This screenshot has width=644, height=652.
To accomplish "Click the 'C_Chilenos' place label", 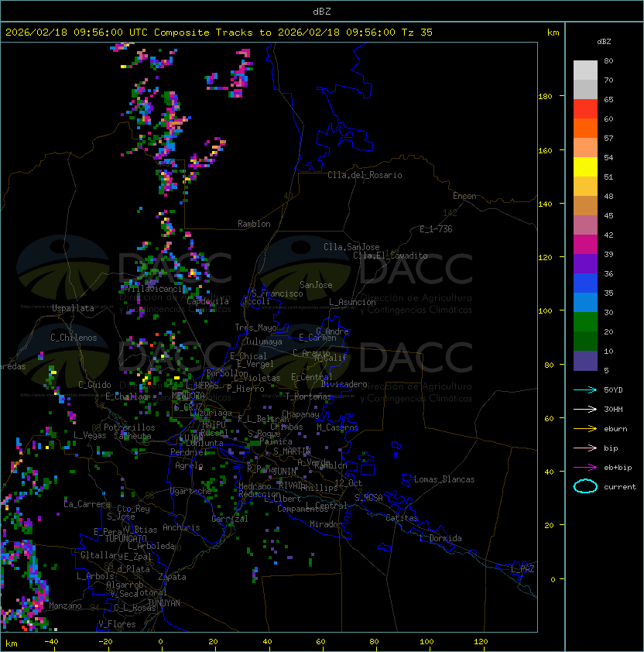I will pyautogui.click(x=74, y=337).
